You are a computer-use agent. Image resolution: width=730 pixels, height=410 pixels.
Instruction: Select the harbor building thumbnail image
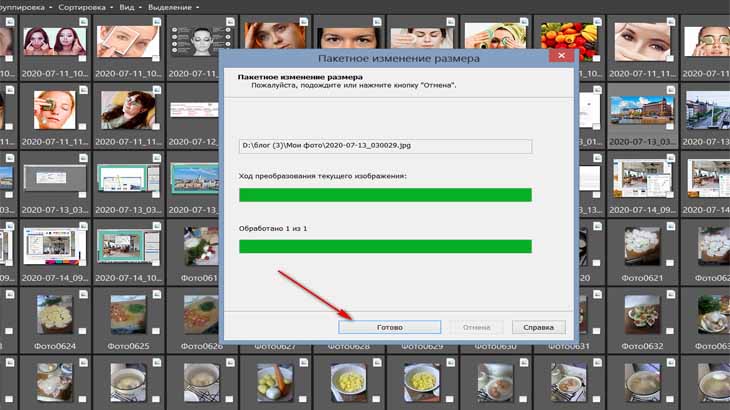[x=642, y=111]
